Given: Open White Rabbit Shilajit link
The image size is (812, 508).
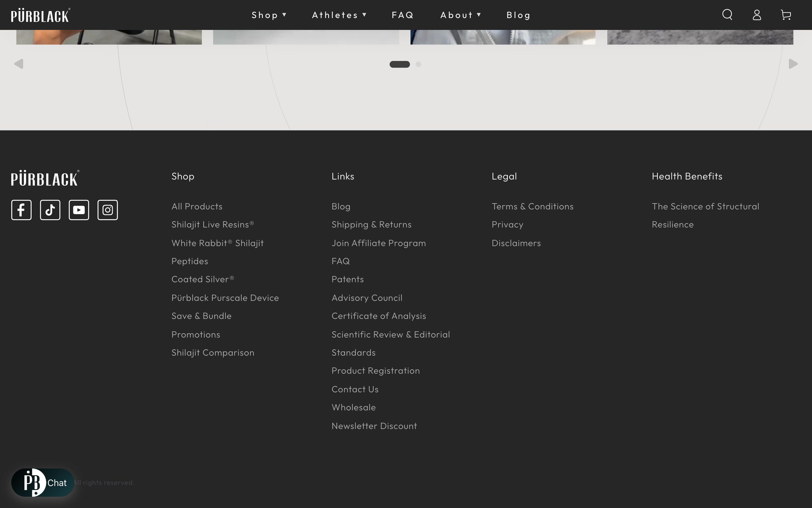Looking at the screenshot, I should 217,243.
